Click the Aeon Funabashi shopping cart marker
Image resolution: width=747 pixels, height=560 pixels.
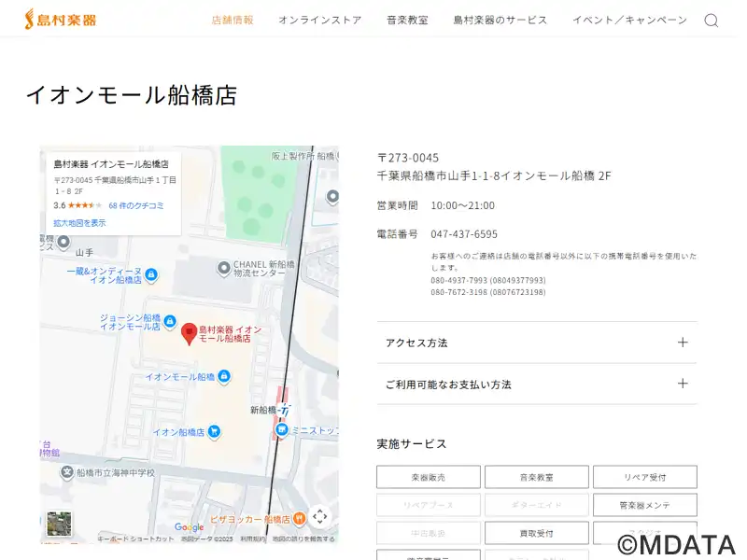[215, 432]
